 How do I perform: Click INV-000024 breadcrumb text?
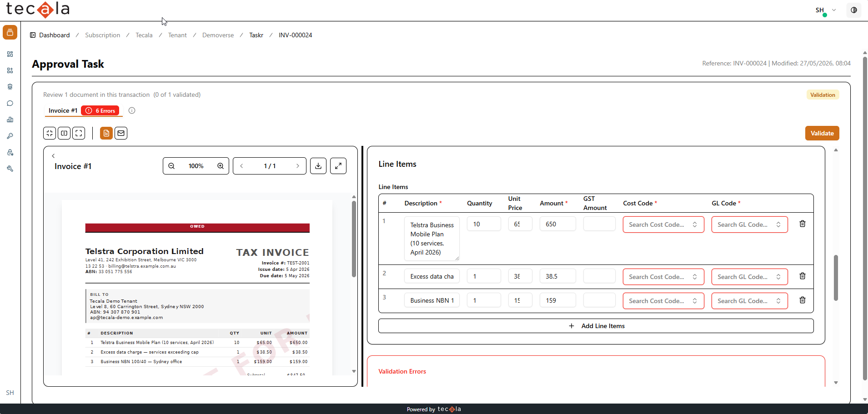click(x=296, y=35)
